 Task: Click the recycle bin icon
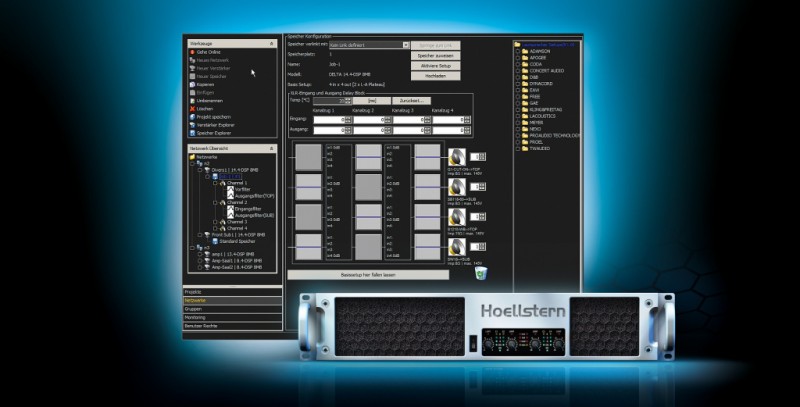[x=481, y=273]
